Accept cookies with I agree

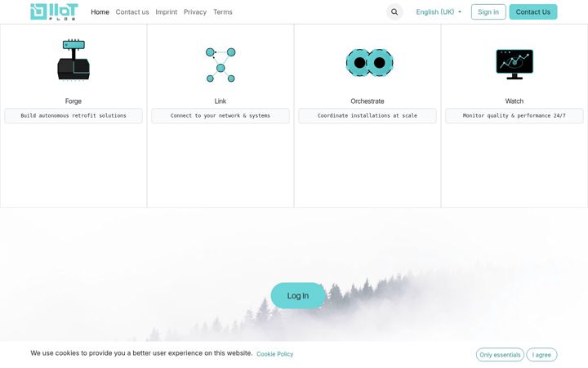pos(541,355)
